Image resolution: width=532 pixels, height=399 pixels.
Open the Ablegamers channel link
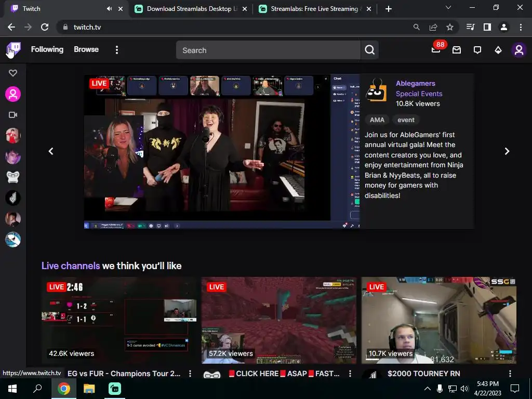coord(415,84)
